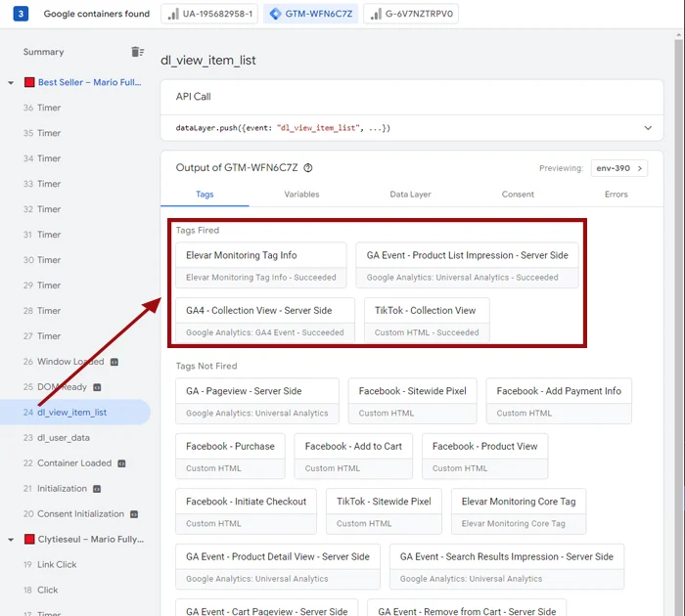Open GA Event Product List Impression tag
Image resolution: width=685 pixels, height=616 pixels.
(467, 265)
